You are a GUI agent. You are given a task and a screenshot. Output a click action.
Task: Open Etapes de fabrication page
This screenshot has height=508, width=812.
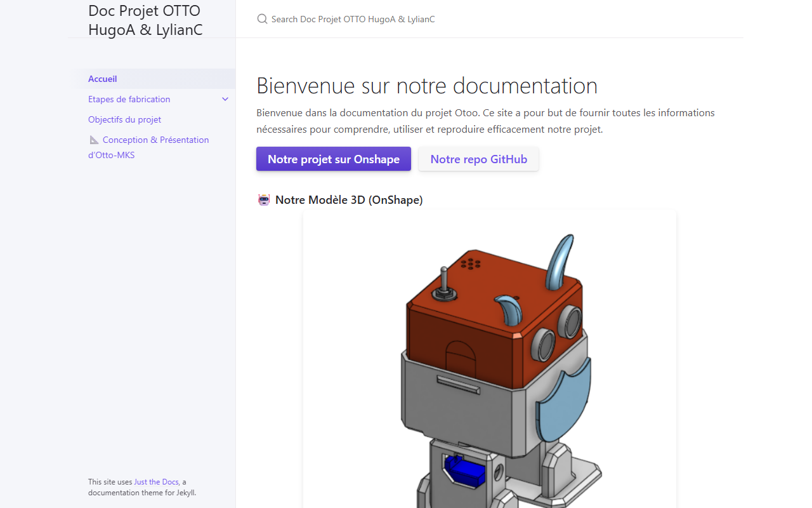click(129, 99)
